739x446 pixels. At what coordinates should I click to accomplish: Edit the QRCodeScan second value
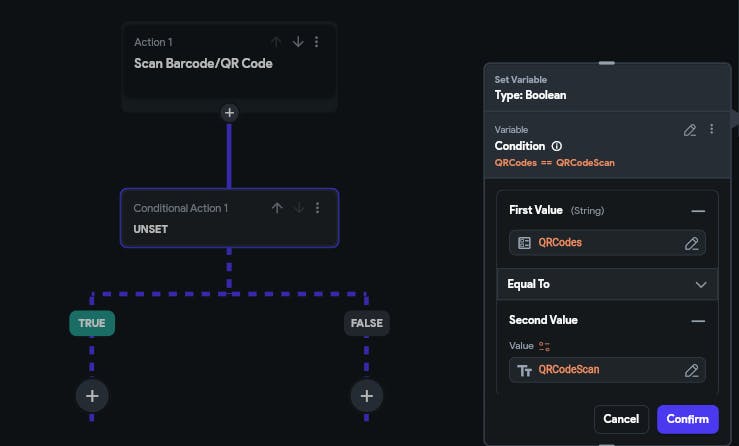coord(691,370)
